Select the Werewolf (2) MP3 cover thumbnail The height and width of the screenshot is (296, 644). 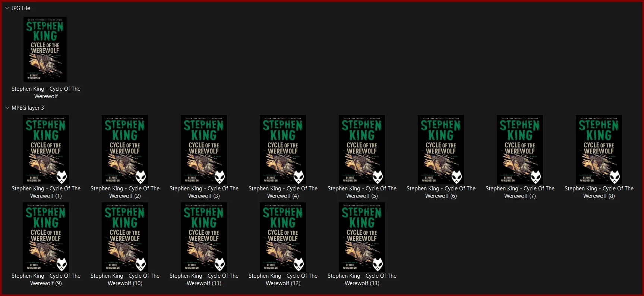[125, 150]
